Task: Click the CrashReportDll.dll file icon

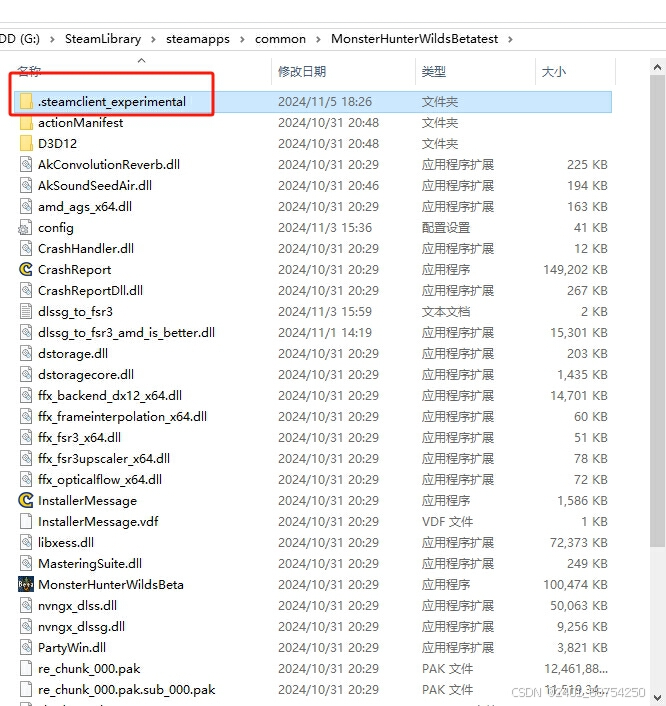Action: pyautogui.click(x=26, y=290)
